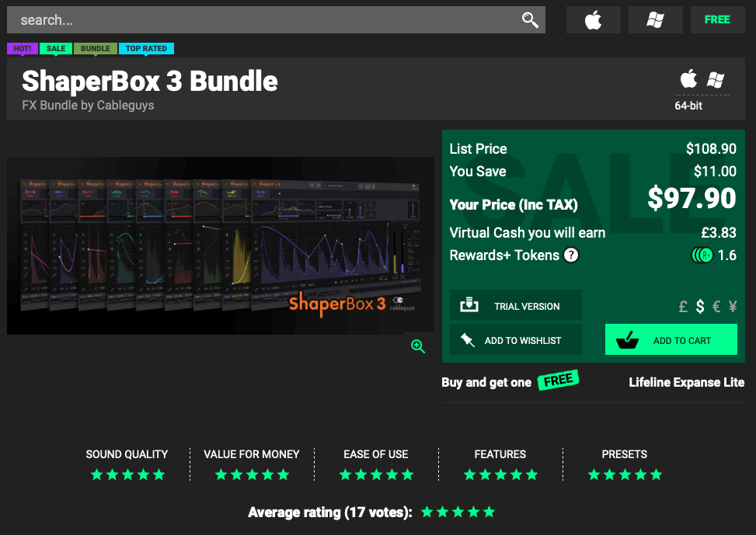Screen dimensions: 756x535
Task: Add the bundle to wishlist
Action: 516,339
